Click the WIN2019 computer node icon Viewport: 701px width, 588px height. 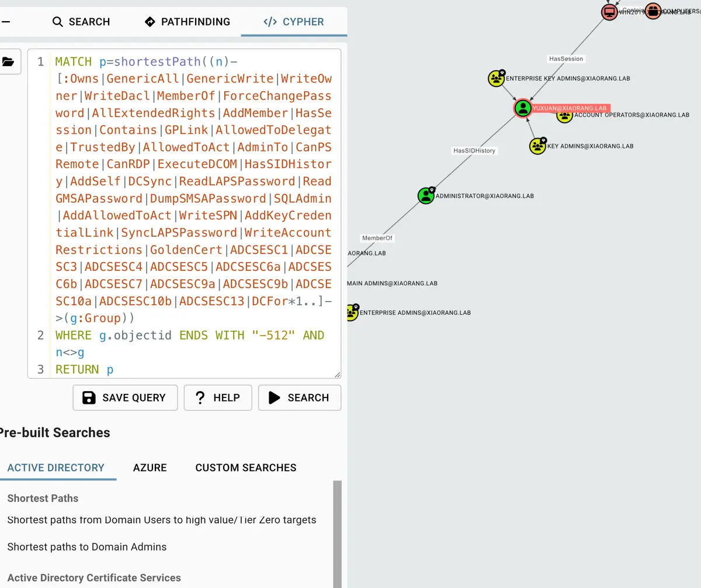click(x=609, y=12)
